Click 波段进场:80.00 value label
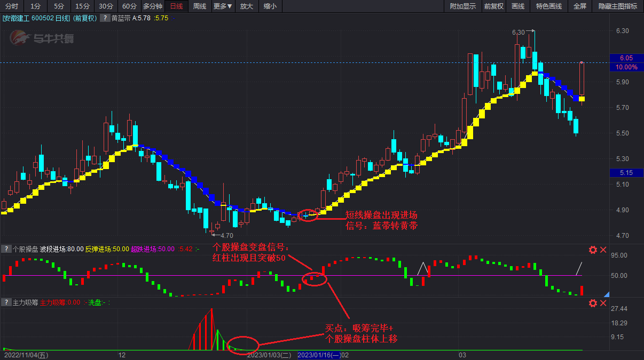This screenshot has height=360, width=644. click(62, 249)
